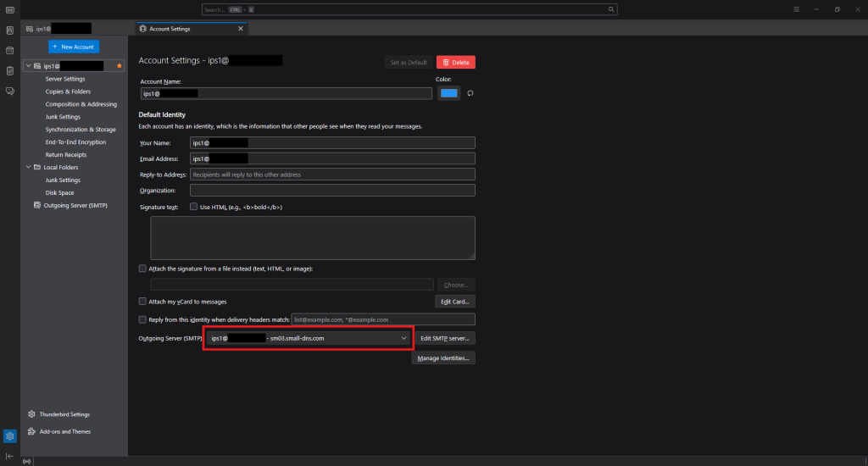Click the settings gear in spaces toolbar
Viewport: 868px width, 466px height.
coord(9,436)
